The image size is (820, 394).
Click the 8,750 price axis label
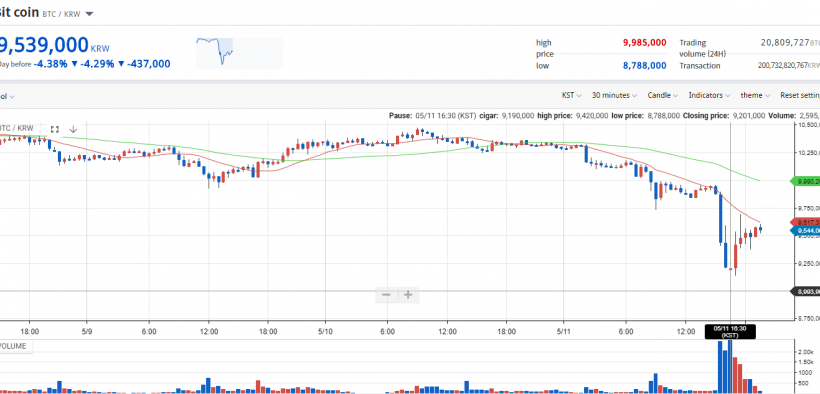click(x=808, y=319)
